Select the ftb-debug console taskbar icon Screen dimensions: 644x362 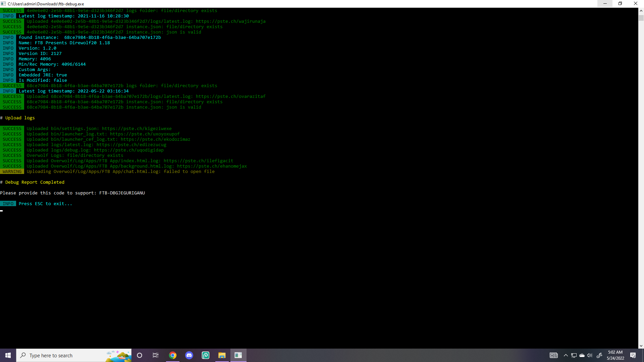[238, 355]
